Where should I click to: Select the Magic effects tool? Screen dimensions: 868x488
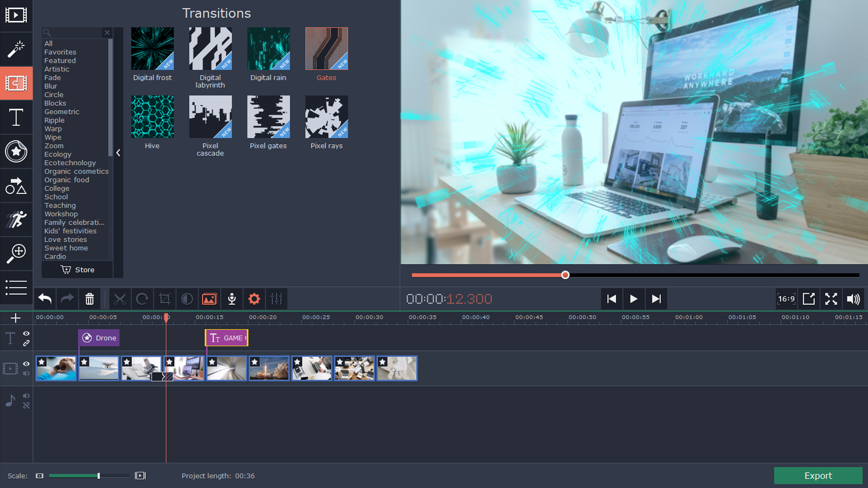point(16,47)
